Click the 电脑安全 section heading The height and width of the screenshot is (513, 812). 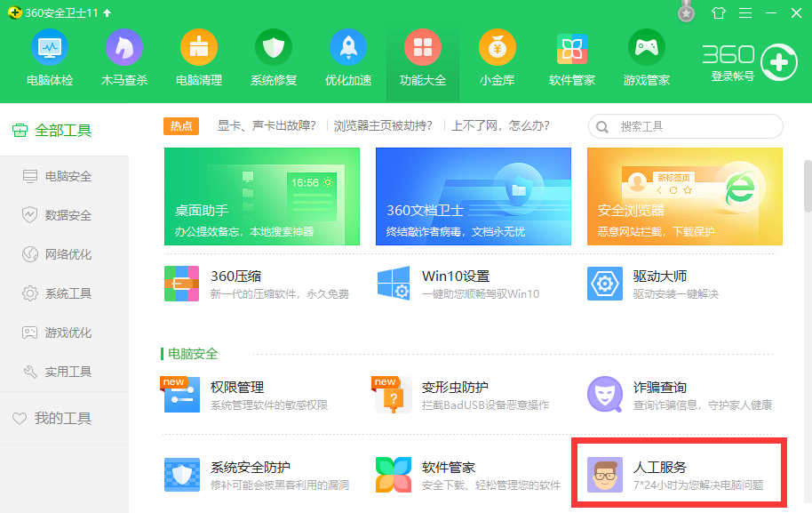[193, 354]
